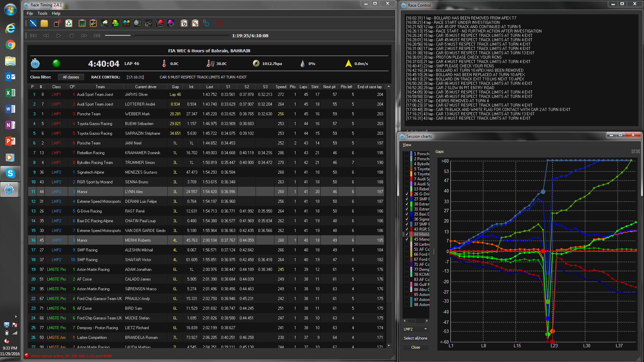This screenshot has width=644, height=362.
Task: Enable the 50 Larbre checkbox in Session charts
Action: pyautogui.click(x=407, y=244)
